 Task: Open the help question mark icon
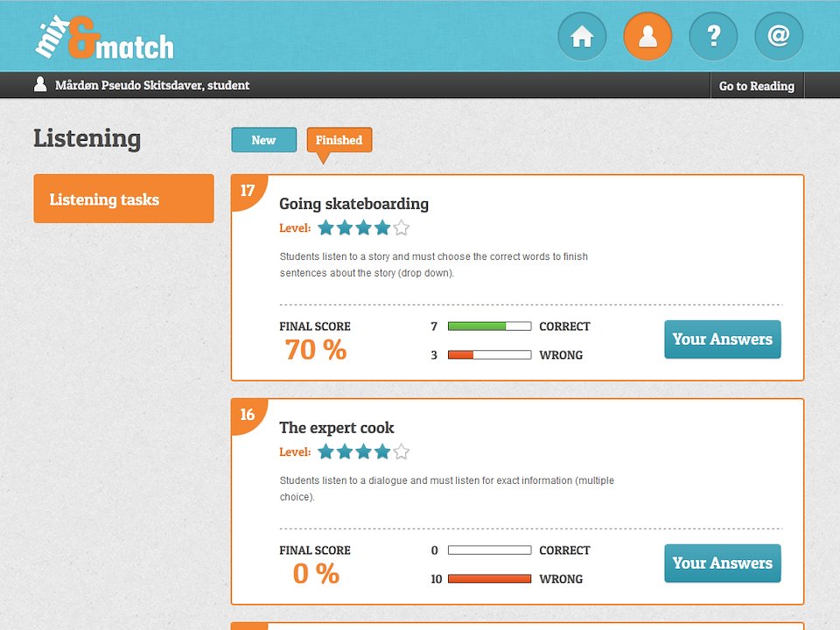(x=714, y=37)
